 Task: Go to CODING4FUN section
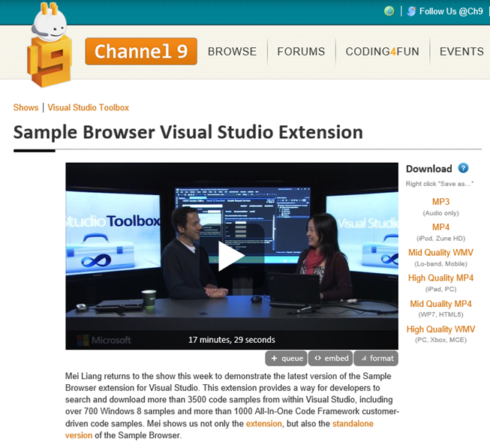tap(382, 51)
